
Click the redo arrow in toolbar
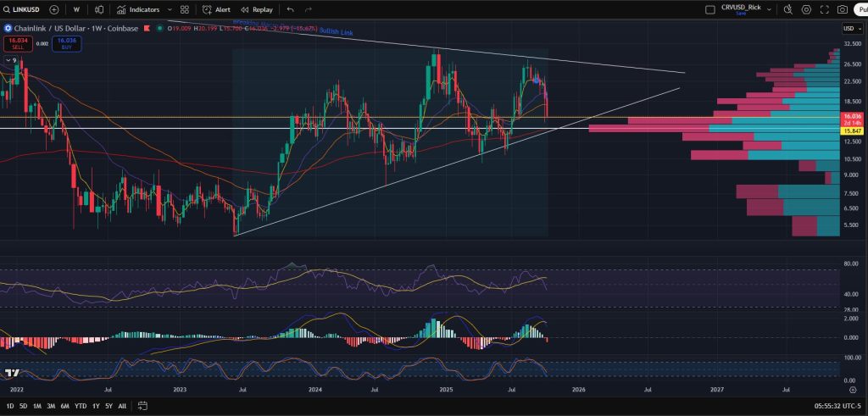pyautogui.click(x=308, y=9)
